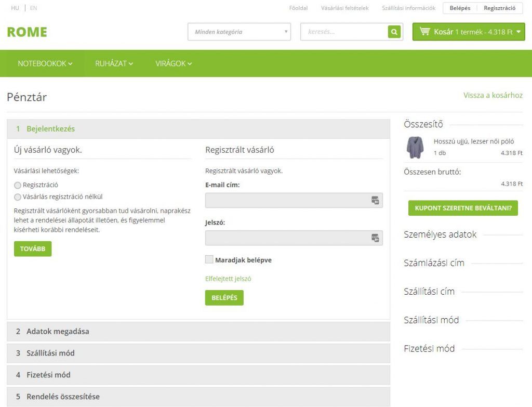The width and height of the screenshot is (532, 407).
Task: Expand the RUHÁZAT menu
Action: coord(114,63)
